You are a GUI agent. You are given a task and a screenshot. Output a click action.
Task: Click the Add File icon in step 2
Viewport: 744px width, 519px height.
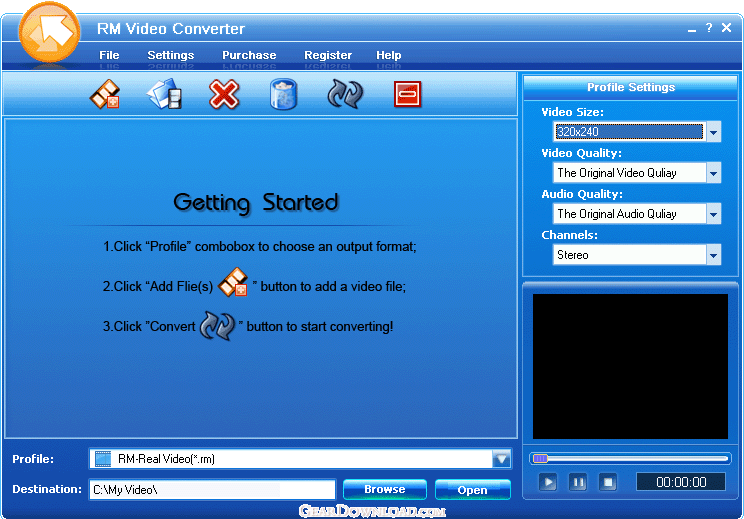click(x=233, y=282)
